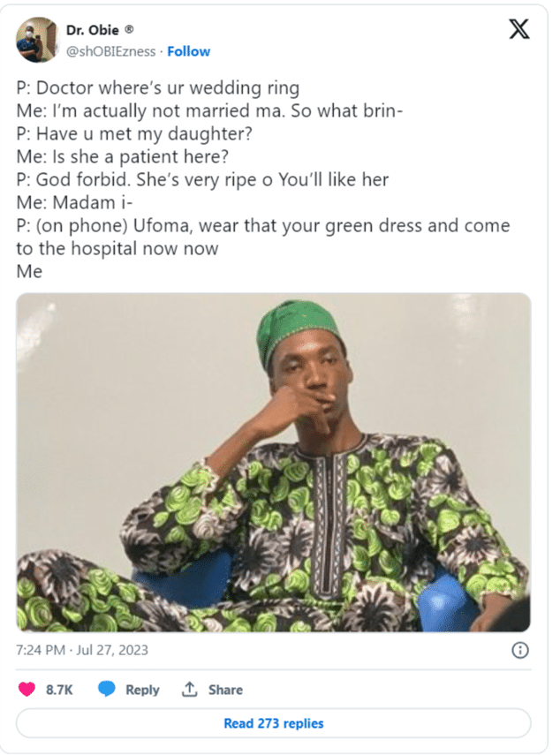Open Dr. Obie's profile picture
The height and width of the screenshot is (755, 560).
38,41
